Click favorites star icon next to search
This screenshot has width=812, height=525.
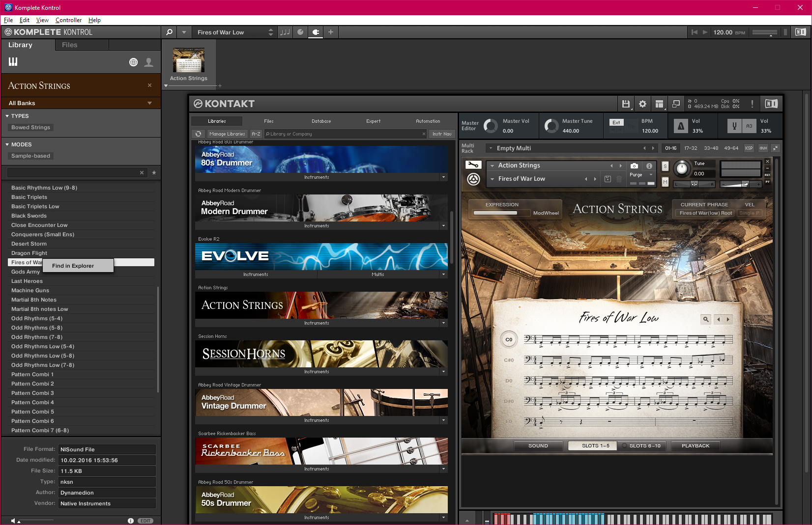154,173
